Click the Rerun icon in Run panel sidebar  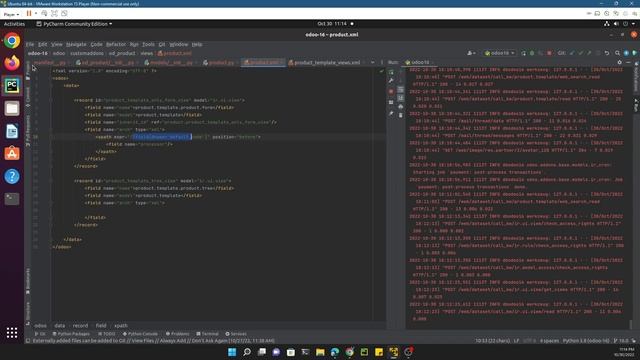(x=391, y=72)
